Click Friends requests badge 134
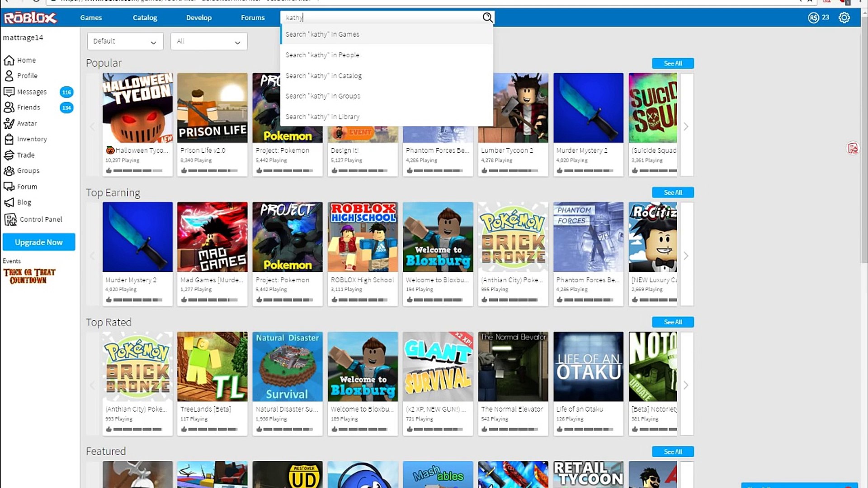 [66, 108]
